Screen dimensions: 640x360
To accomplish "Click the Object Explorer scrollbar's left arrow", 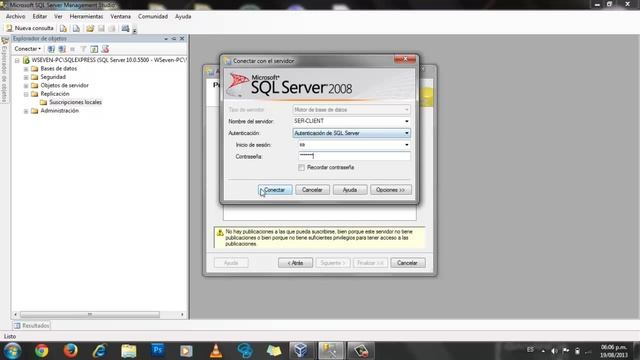I will tap(16, 314).
